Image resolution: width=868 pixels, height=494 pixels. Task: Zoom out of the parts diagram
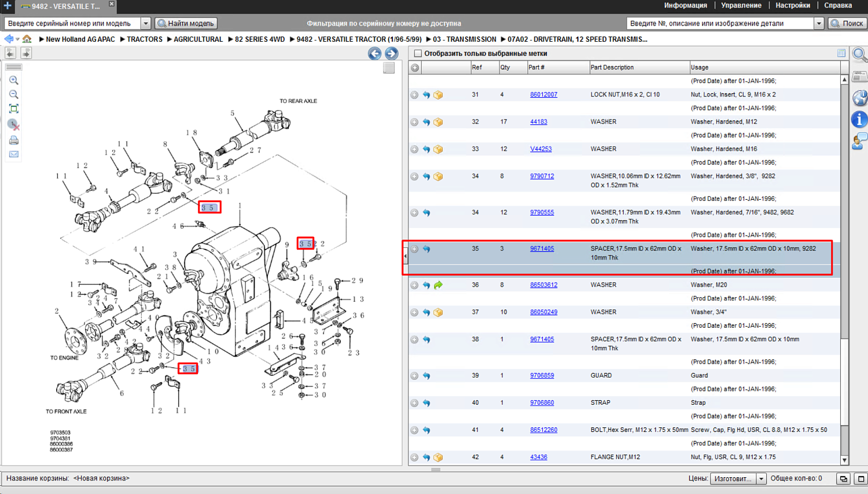pyautogui.click(x=14, y=94)
